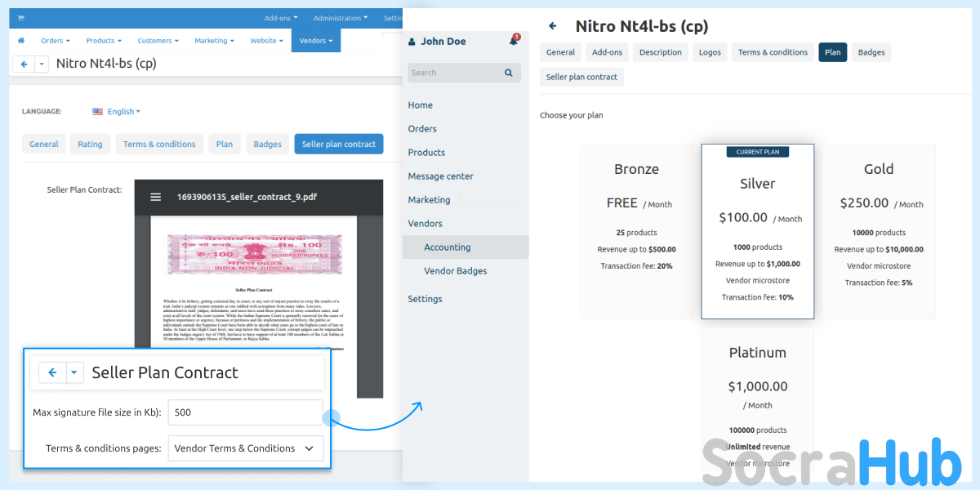Image resolution: width=980 pixels, height=490 pixels.
Task: Open Accounting in the sidebar
Action: (x=447, y=247)
